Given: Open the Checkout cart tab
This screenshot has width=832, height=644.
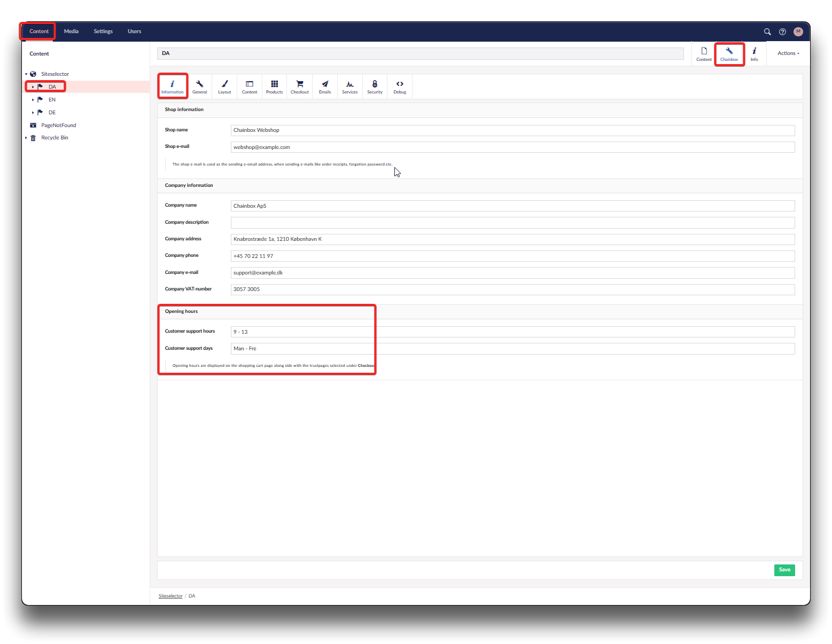Looking at the screenshot, I should (x=299, y=87).
